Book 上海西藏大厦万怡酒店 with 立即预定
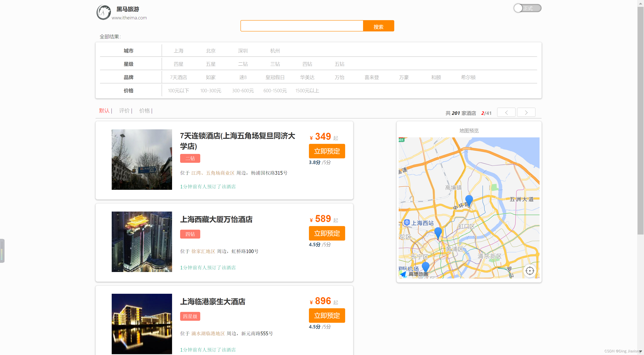 [x=327, y=233]
